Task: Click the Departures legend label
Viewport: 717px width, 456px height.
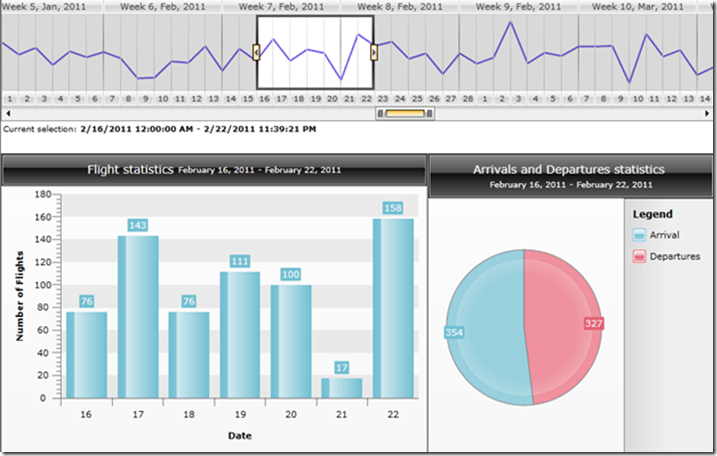Action: (x=675, y=256)
